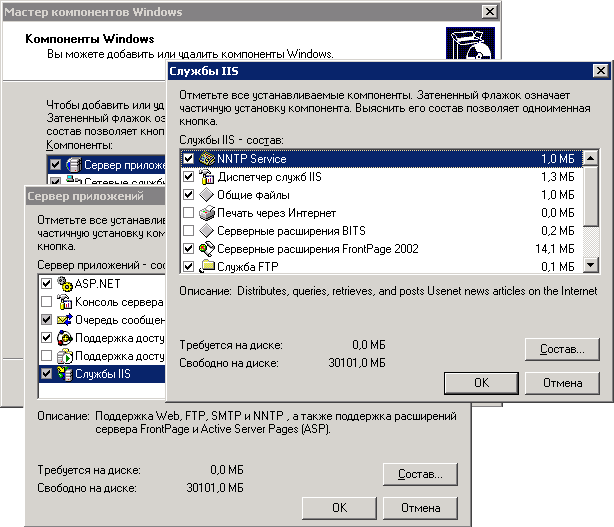Select the 'Печать через Интернет' row text
Viewport: 614px width, 527px height.
pos(276,213)
